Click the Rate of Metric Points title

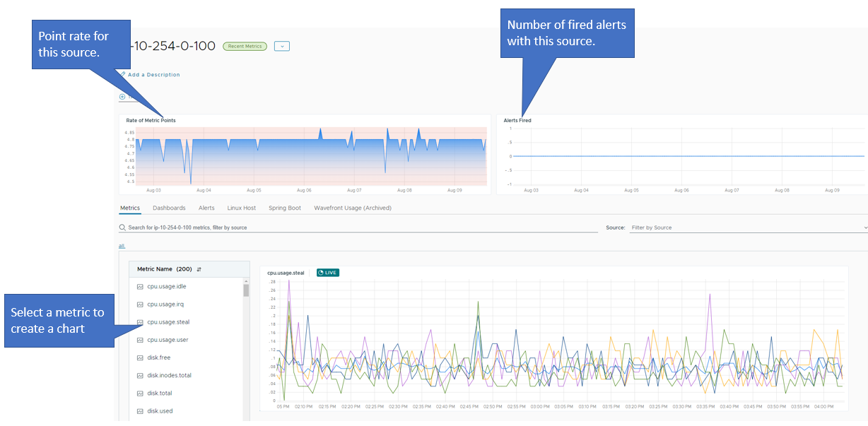pyautogui.click(x=151, y=120)
